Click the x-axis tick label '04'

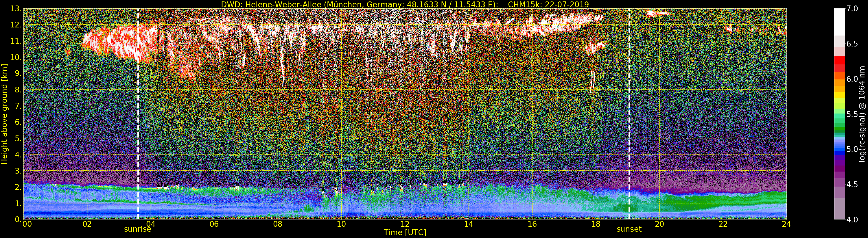pos(151,224)
